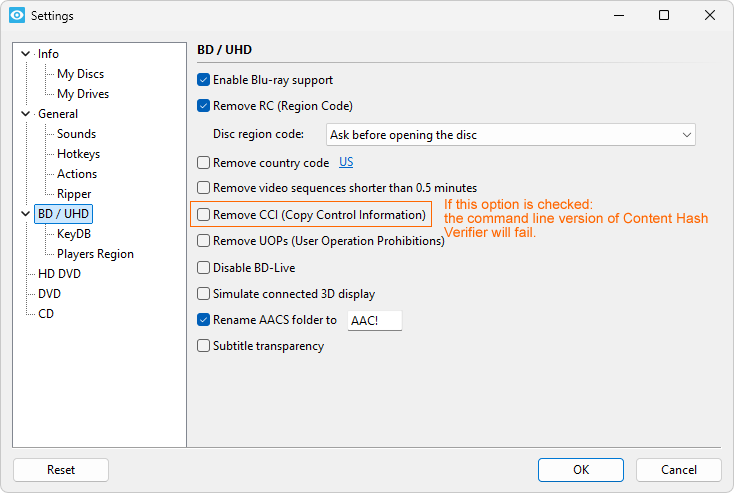This screenshot has width=734, height=493.
Task: Click the Settings app eye icon
Action: pyautogui.click(x=16, y=16)
